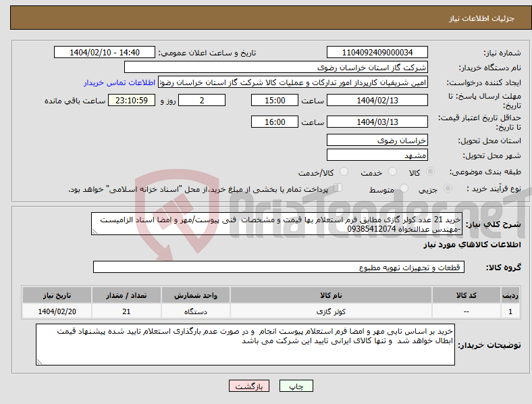
Task: Click the delivery city field مشهد
Action: coord(377,155)
